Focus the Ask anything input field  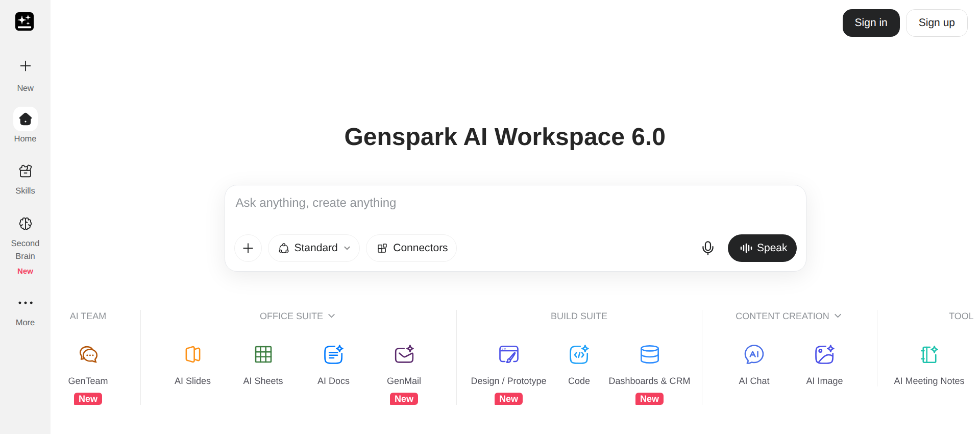[x=516, y=203]
